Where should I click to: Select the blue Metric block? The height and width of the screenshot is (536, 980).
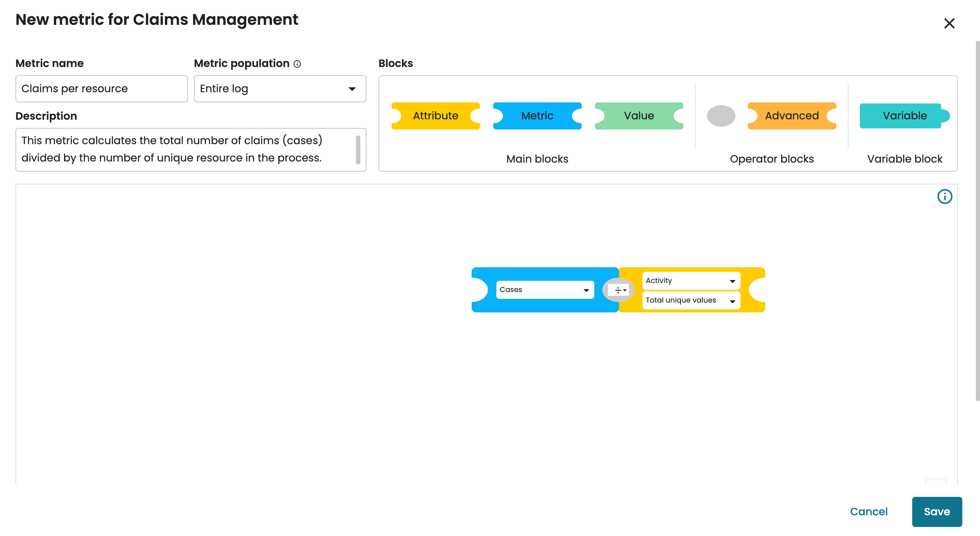tap(537, 116)
